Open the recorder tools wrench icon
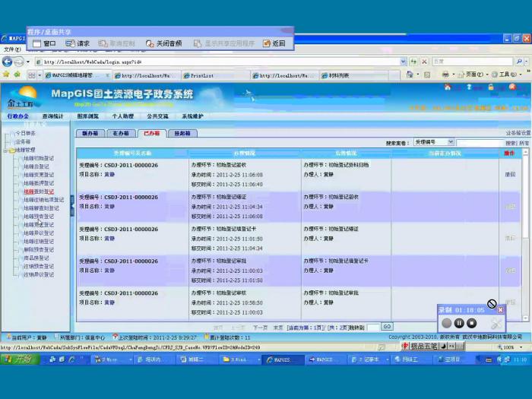The width and height of the screenshot is (532, 399). click(x=496, y=323)
